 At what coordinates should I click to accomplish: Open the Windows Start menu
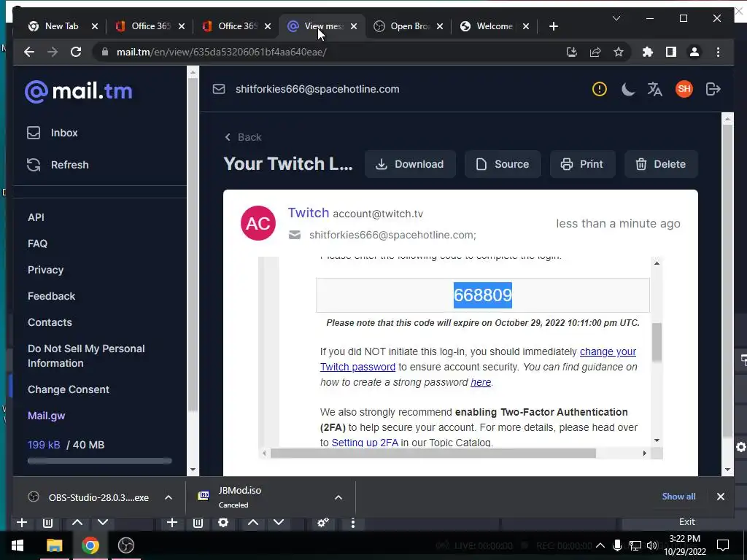pyautogui.click(x=18, y=545)
